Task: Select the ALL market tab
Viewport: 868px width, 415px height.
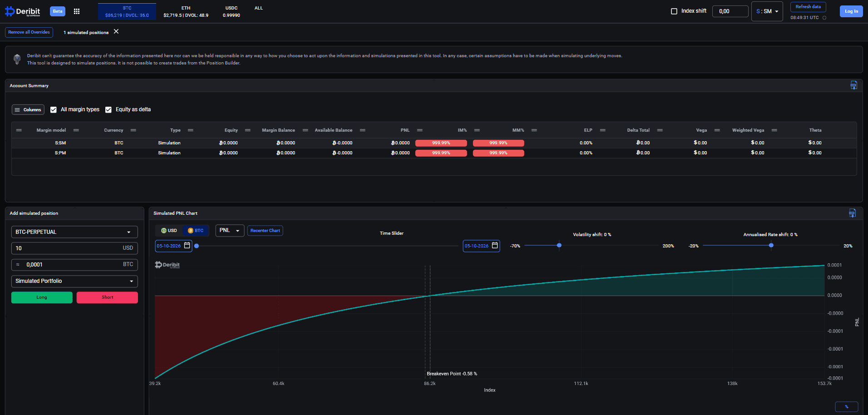Action: tap(259, 8)
